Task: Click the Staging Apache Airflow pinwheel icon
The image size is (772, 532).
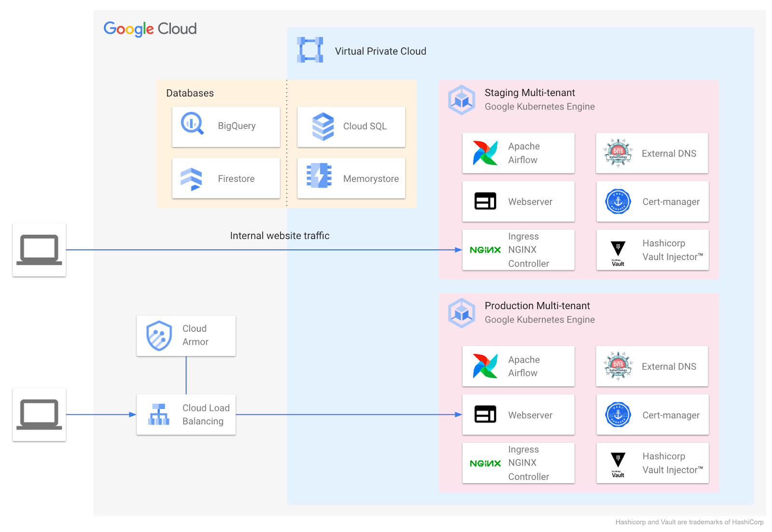Action: click(x=485, y=153)
